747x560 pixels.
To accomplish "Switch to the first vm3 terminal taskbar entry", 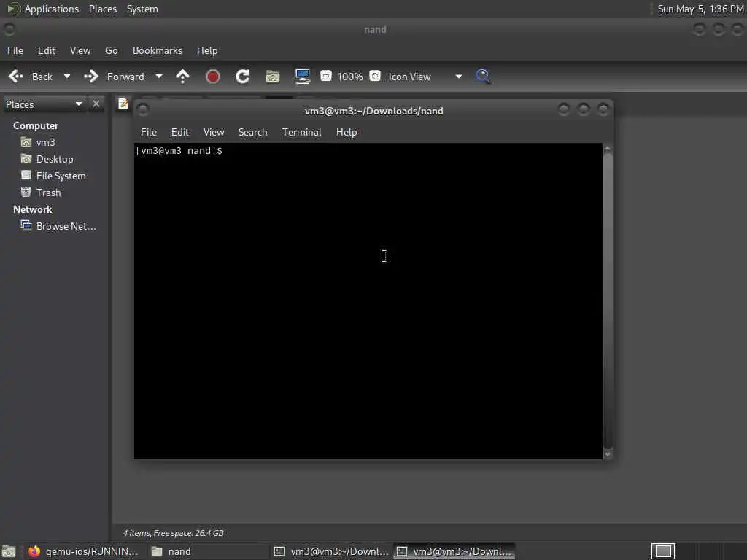I will tap(332, 551).
